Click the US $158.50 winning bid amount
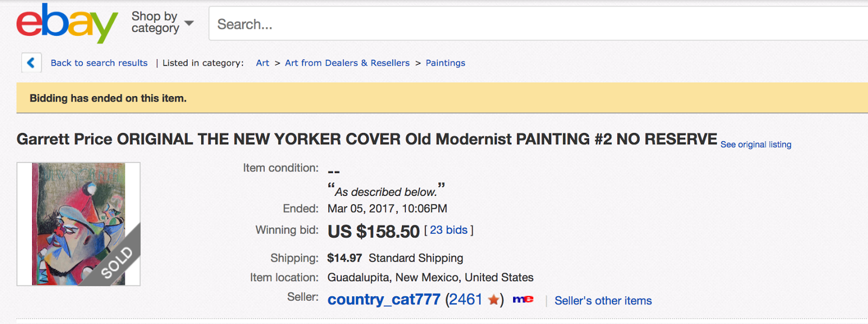The width and height of the screenshot is (868, 324). point(373,232)
